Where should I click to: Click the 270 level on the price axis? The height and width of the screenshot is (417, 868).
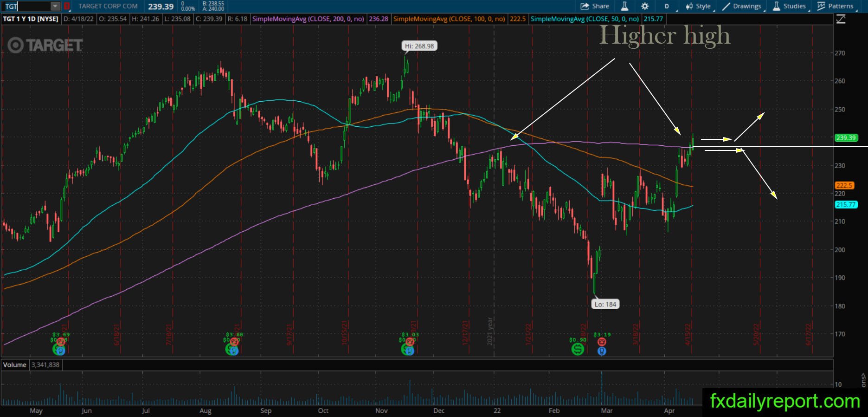[840, 53]
